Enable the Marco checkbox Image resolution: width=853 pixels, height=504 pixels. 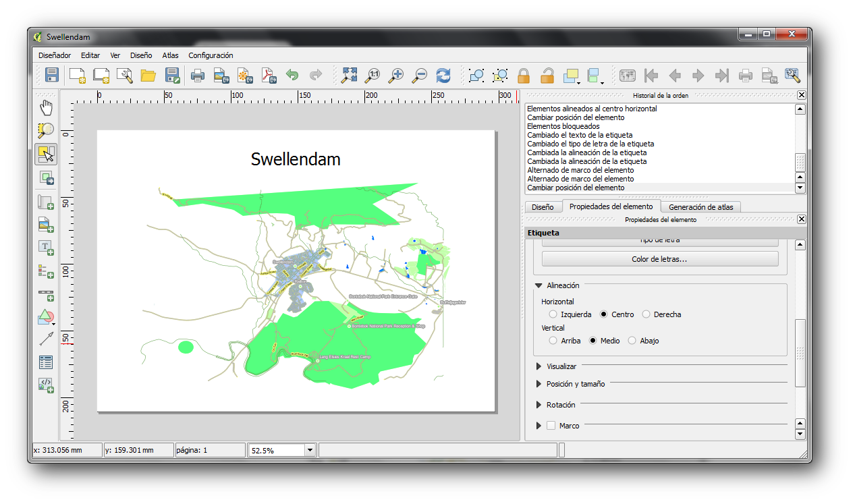(551, 426)
